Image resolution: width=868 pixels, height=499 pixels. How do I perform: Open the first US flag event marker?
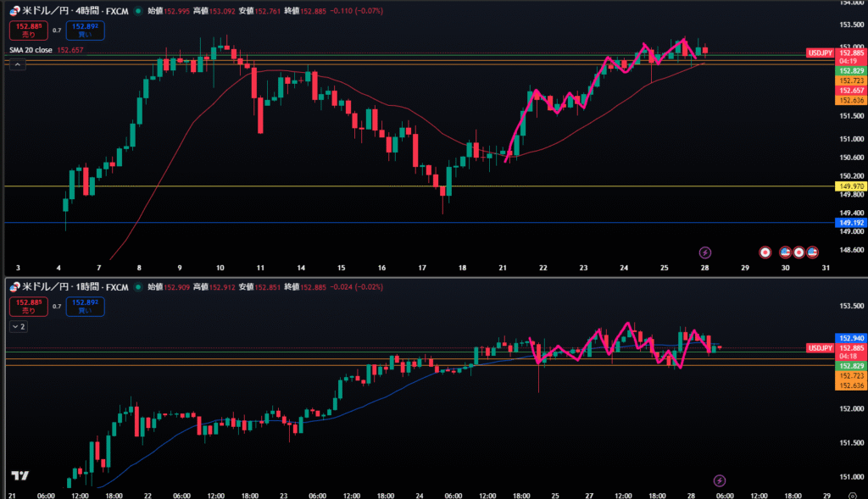[784, 252]
